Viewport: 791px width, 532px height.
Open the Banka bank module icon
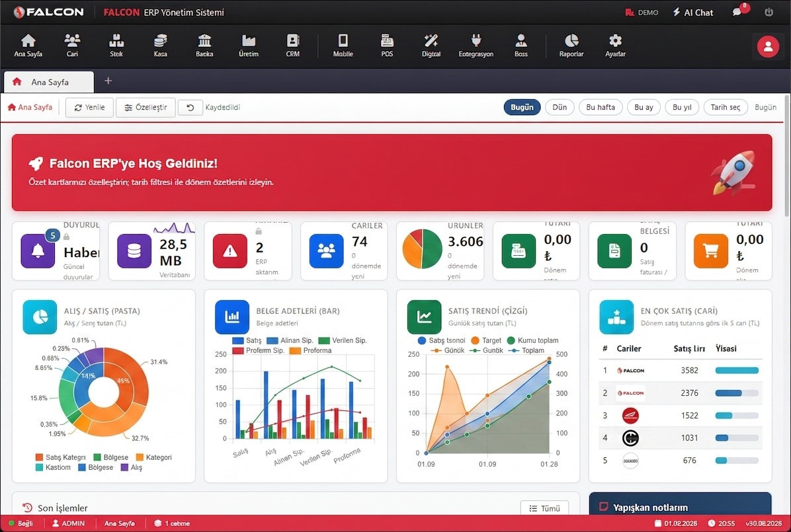204,46
